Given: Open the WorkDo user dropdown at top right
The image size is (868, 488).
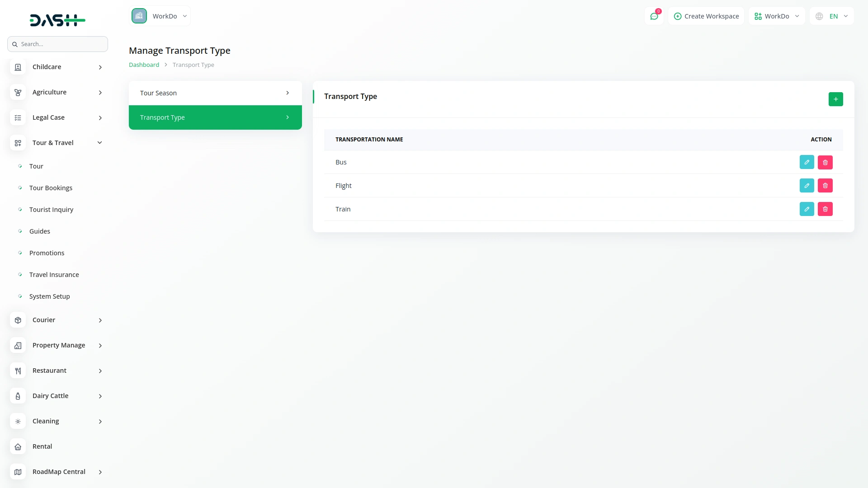Looking at the screenshot, I should pyautogui.click(x=777, y=16).
